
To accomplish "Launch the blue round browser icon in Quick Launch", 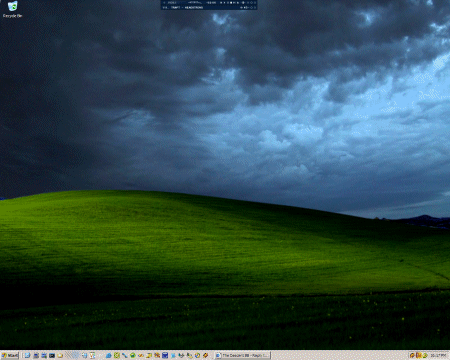I will pos(109,356).
